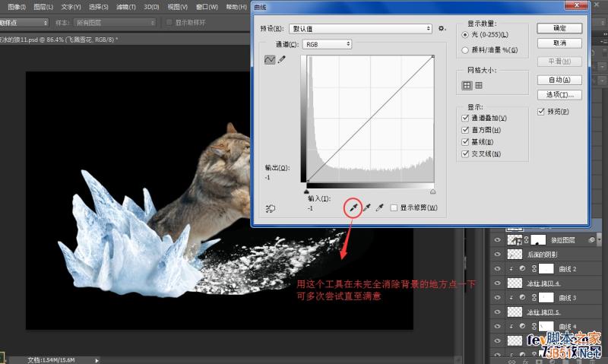
Task: Select the simple quarter-tone grid icon
Action: pyautogui.click(x=467, y=85)
